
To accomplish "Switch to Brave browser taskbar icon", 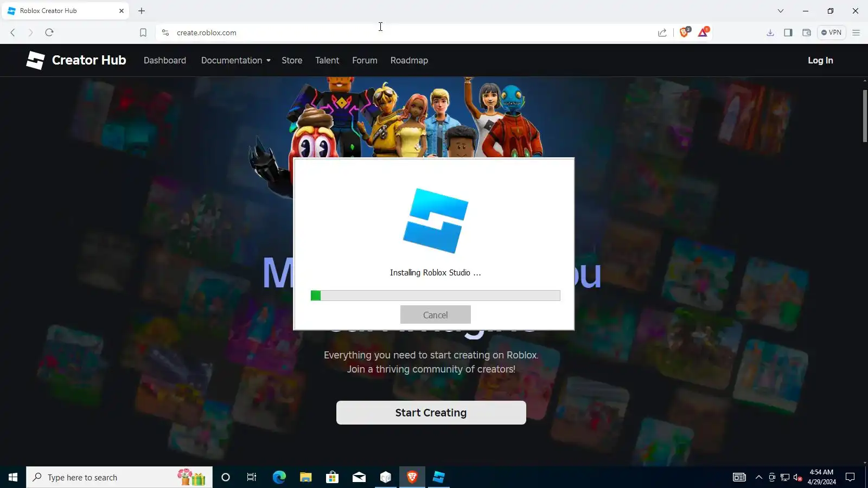I will (412, 477).
